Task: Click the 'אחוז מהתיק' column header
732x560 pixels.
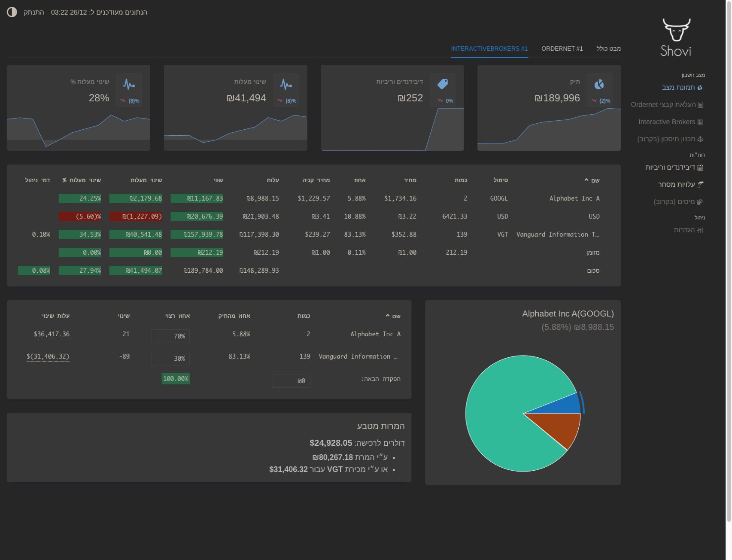Action: point(234,316)
